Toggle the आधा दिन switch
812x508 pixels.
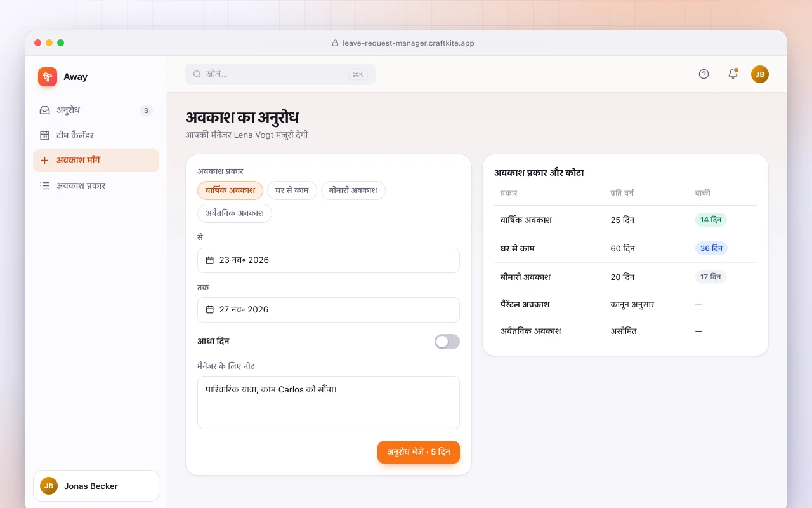pos(447,342)
